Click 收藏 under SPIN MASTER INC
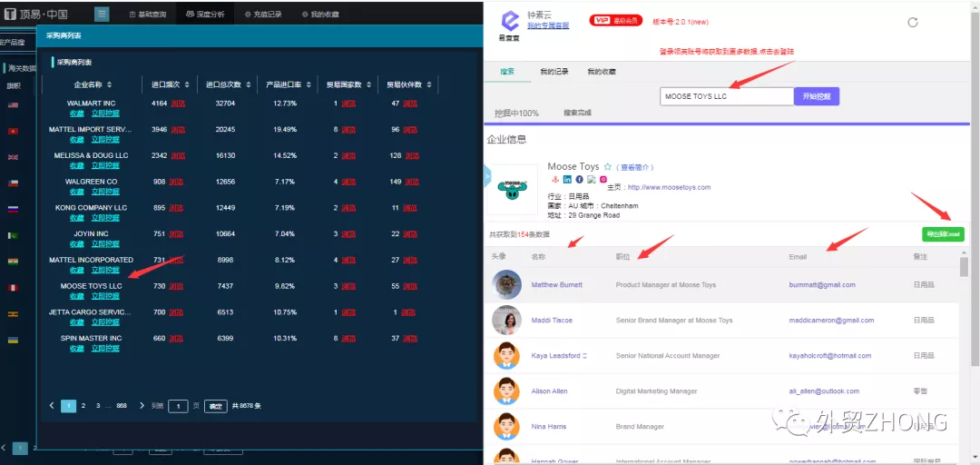Viewport: 980px width, 465px height. (x=77, y=348)
